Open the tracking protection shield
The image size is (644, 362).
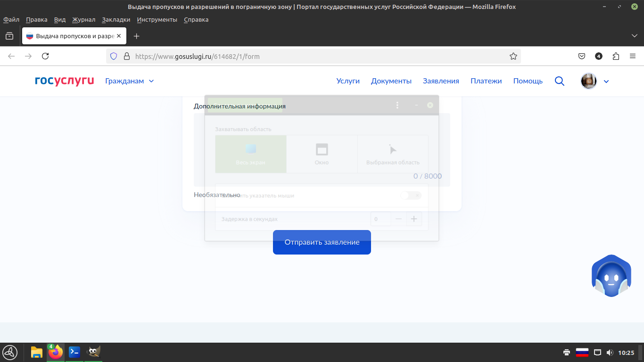[x=114, y=56]
